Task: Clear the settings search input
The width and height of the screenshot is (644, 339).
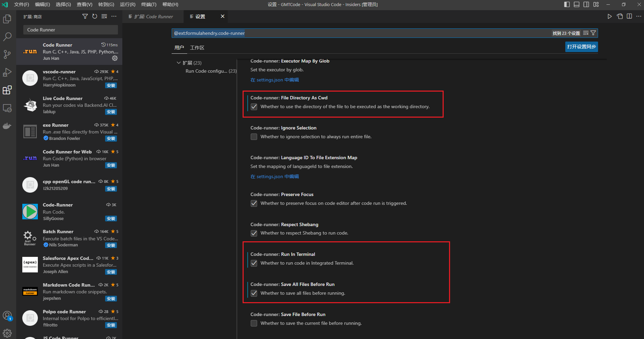Action: click(586, 33)
